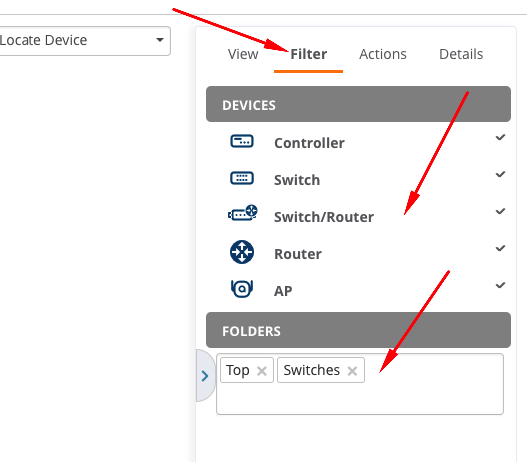Remove the Top folder tag

click(x=262, y=371)
